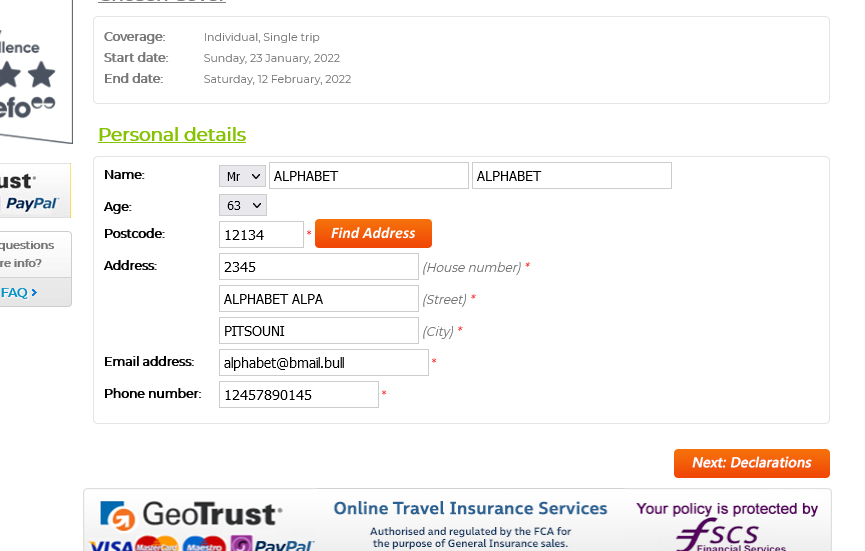The height and width of the screenshot is (551, 865).
Task: Open the Age dropdown showing 63
Action: coord(243,205)
